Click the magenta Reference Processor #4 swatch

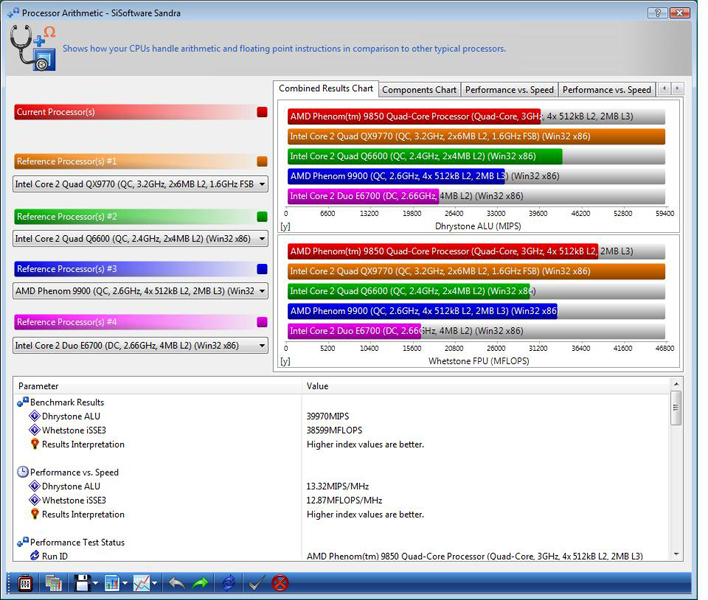click(x=262, y=322)
